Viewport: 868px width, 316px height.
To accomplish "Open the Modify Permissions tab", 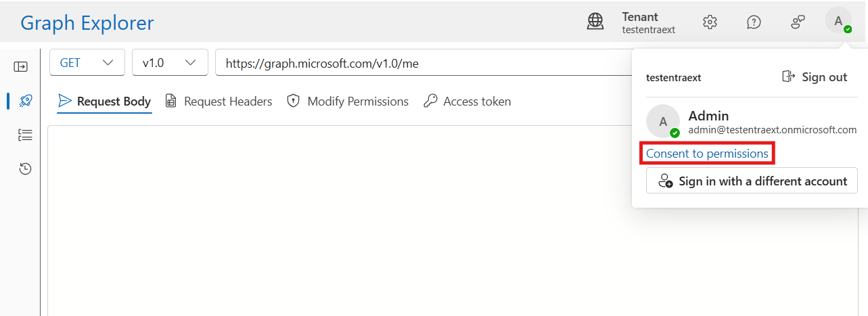I will (x=348, y=101).
